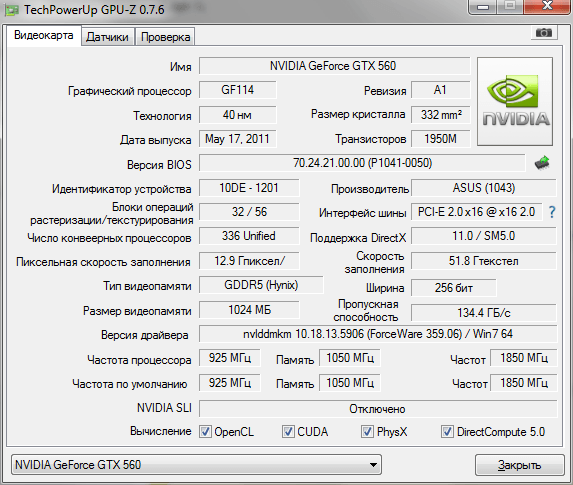Click the ASUS (1043) vendor field
The image size is (573, 485).
tap(484, 188)
